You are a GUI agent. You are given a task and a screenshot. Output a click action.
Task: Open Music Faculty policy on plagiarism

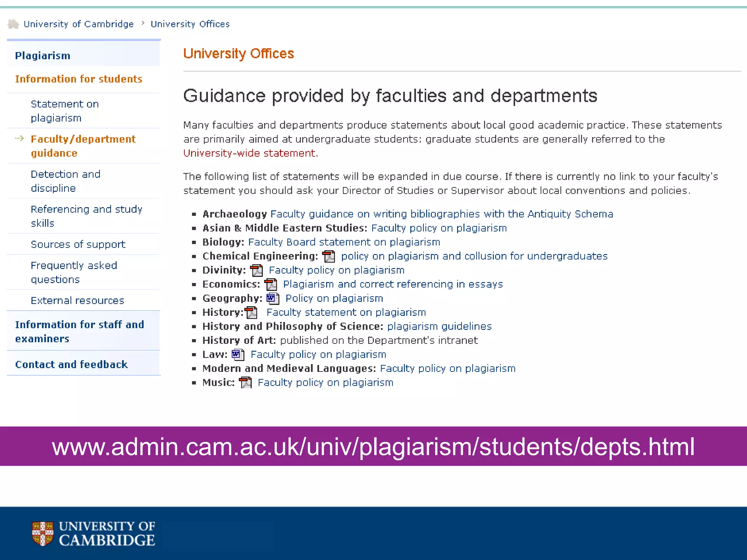tap(325, 382)
